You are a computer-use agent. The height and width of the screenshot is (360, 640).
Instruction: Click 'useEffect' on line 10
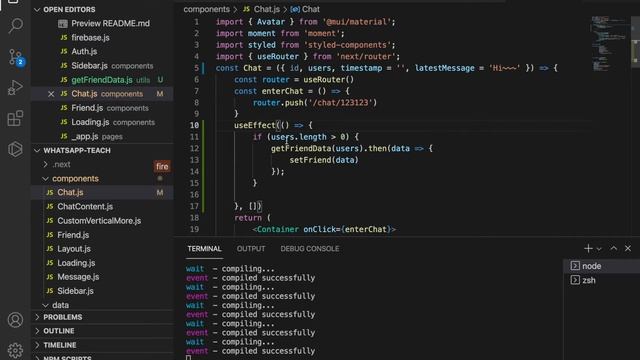pyautogui.click(x=255, y=125)
